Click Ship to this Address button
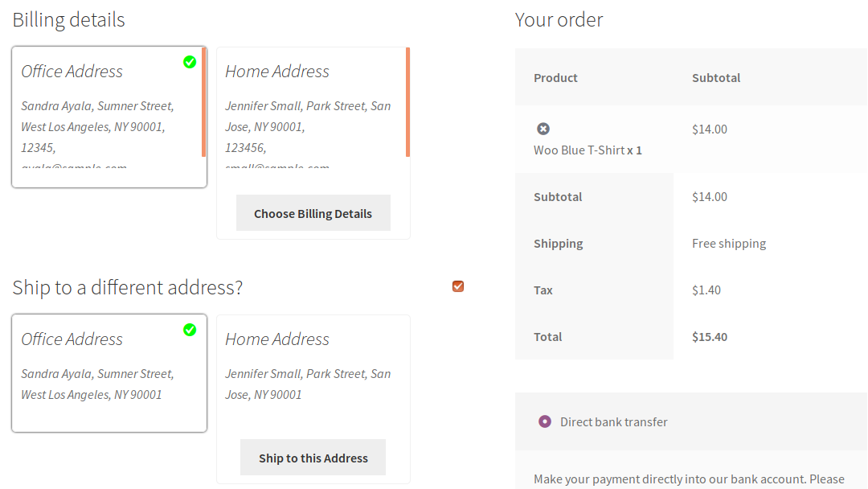 (x=313, y=458)
